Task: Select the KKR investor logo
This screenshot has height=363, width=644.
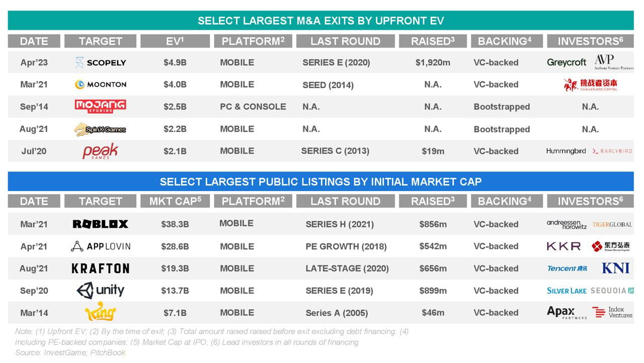Action: coord(563,246)
